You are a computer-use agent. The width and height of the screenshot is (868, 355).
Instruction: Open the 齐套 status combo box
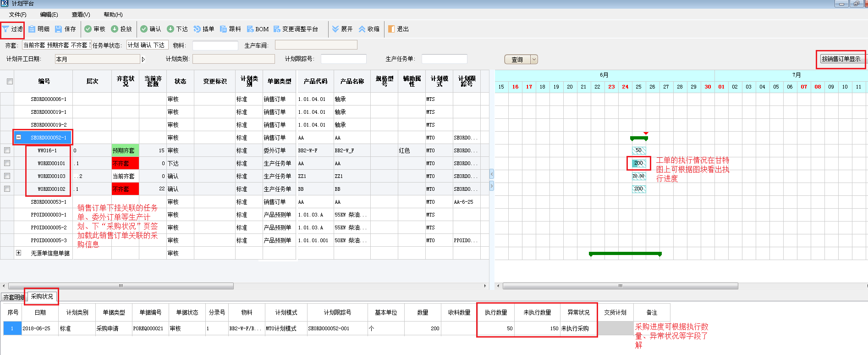pos(56,45)
